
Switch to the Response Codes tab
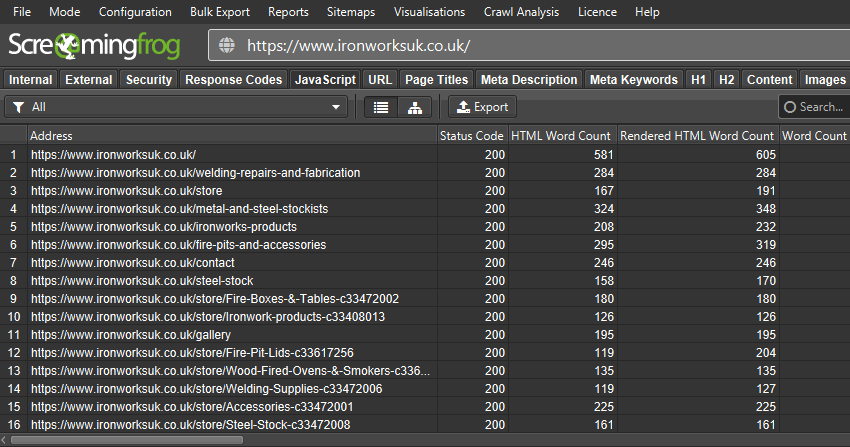pyautogui.click(x=234, y=80)
